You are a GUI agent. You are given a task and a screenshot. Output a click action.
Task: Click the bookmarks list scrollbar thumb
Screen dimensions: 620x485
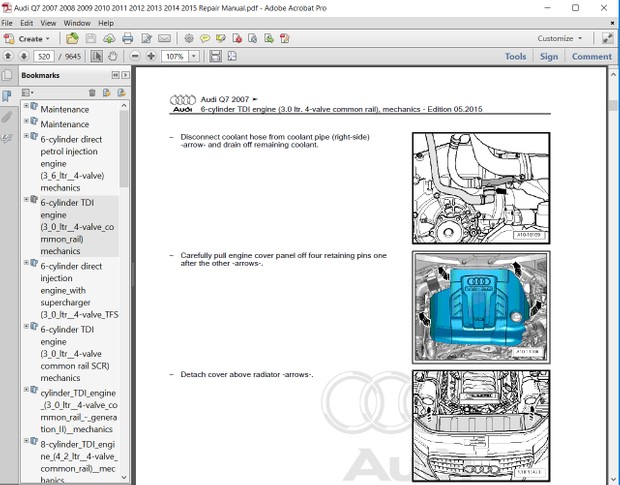tap(124, 148)
